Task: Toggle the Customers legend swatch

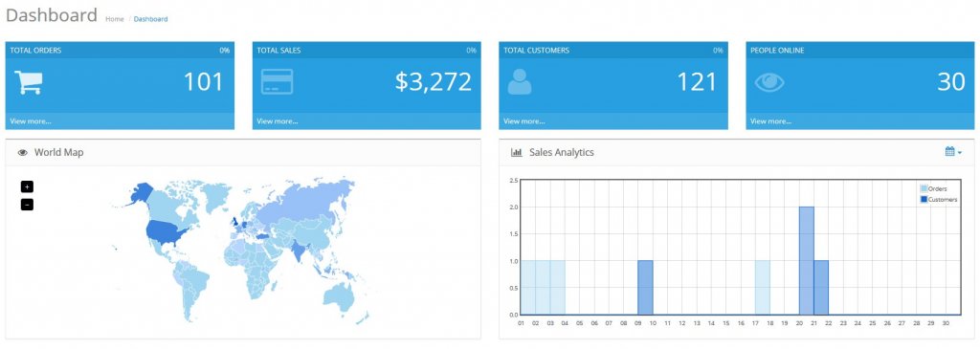Action: coord(924,199)
